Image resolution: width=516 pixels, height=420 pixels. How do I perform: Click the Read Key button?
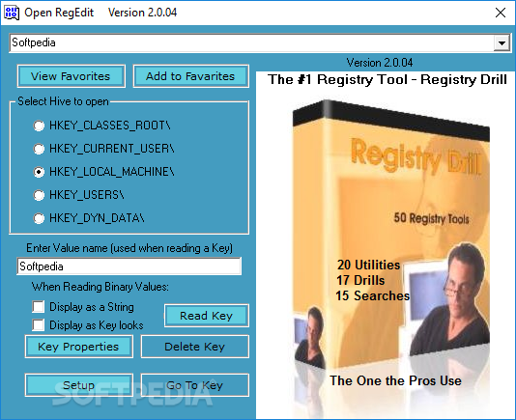point(207,316)
